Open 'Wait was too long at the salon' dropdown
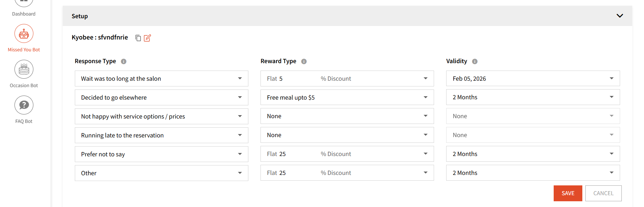 [x=161, y=78]
